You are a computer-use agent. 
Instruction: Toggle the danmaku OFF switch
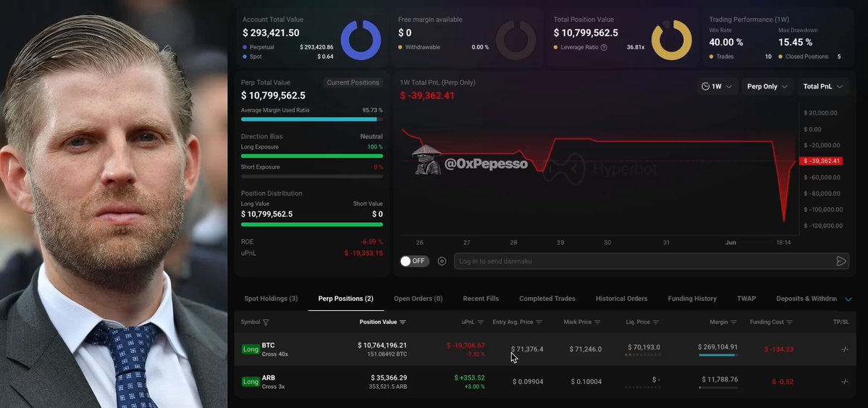(414, 261)
